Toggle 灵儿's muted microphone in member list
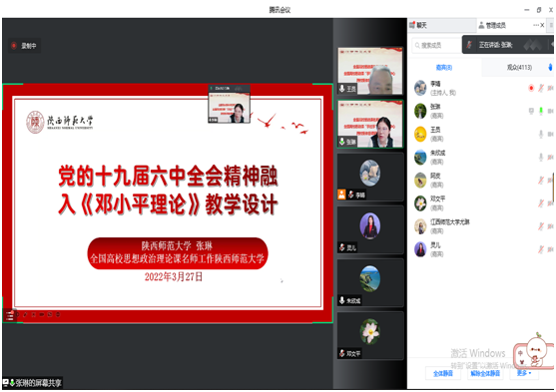556x392 pixels. (541, 249)
